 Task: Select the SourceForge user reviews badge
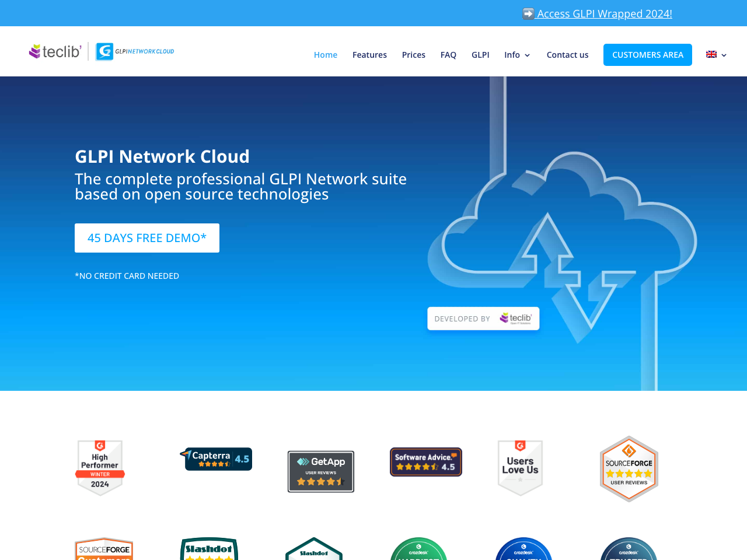629,468
